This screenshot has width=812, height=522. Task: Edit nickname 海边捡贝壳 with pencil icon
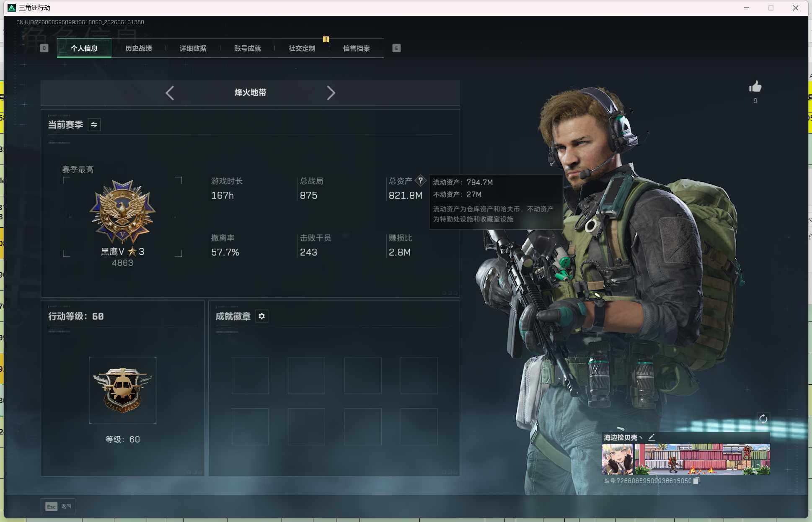pyautogui.click(x=652, y=437)
